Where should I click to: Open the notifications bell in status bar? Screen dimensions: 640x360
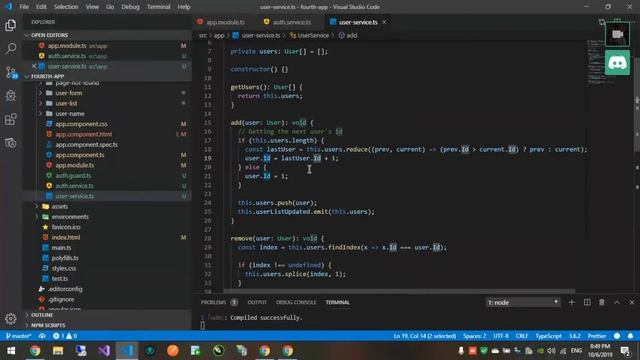(x=630, y=336)
